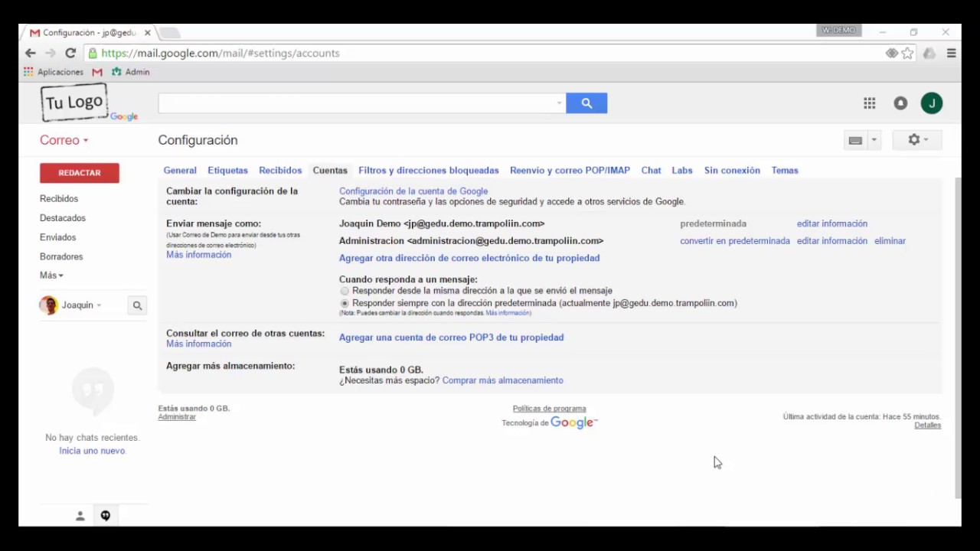This screenshot has width=980, height=551.
Task: Click eliminar for Administracion address
Action: [x=890, y=241]
